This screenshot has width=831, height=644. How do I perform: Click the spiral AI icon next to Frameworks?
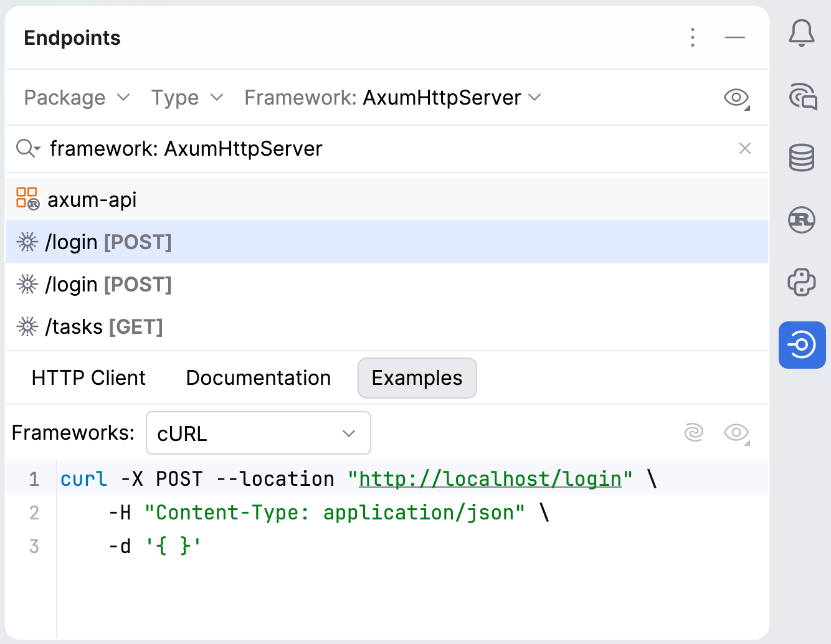[694, 432]
